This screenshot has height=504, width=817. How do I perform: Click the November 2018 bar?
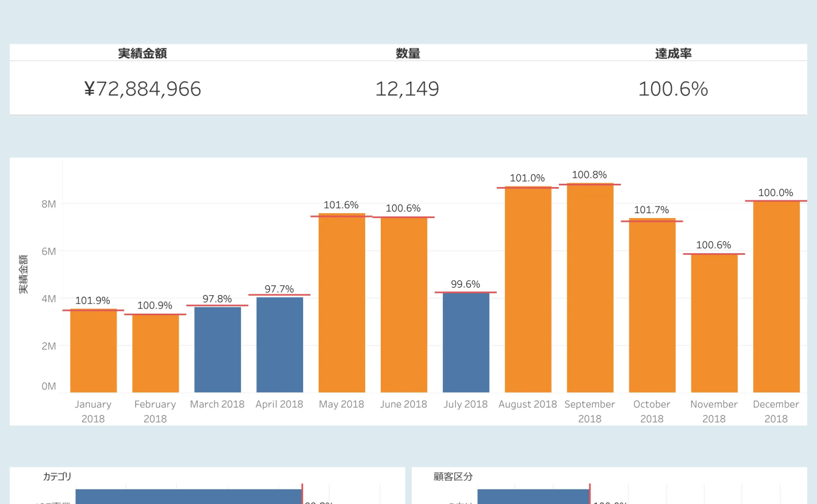[714, 323]
